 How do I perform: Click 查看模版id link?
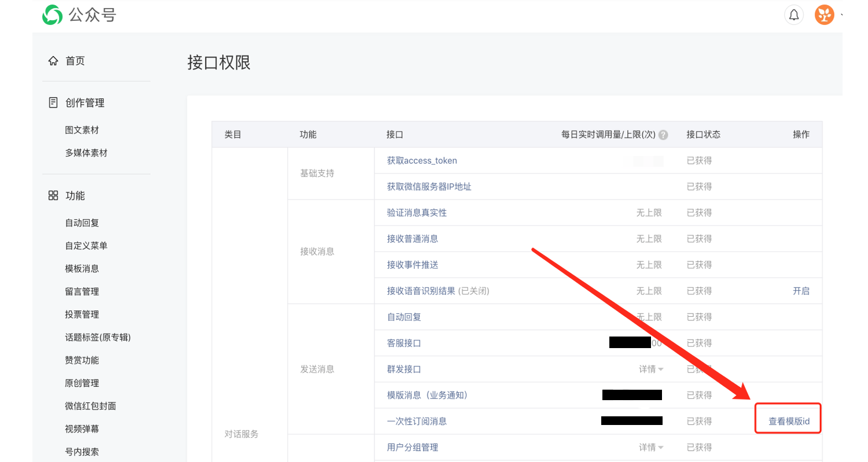(788, 422)
